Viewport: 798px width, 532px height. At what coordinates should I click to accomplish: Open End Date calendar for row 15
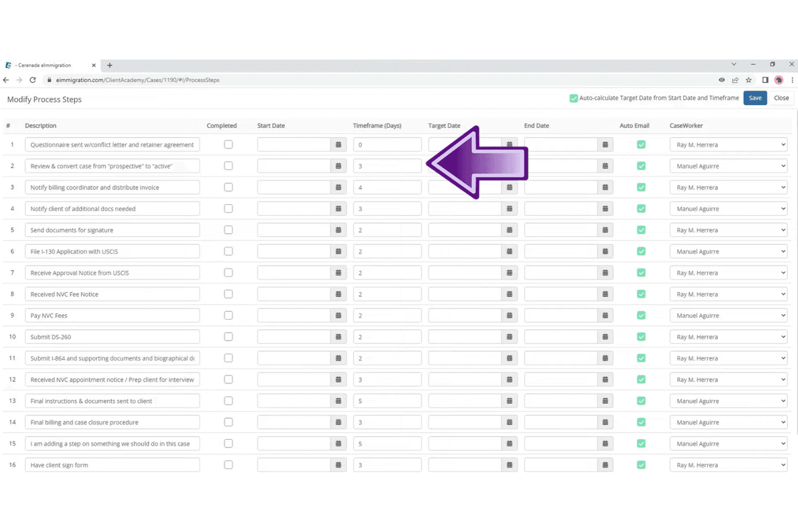(605, 444)
